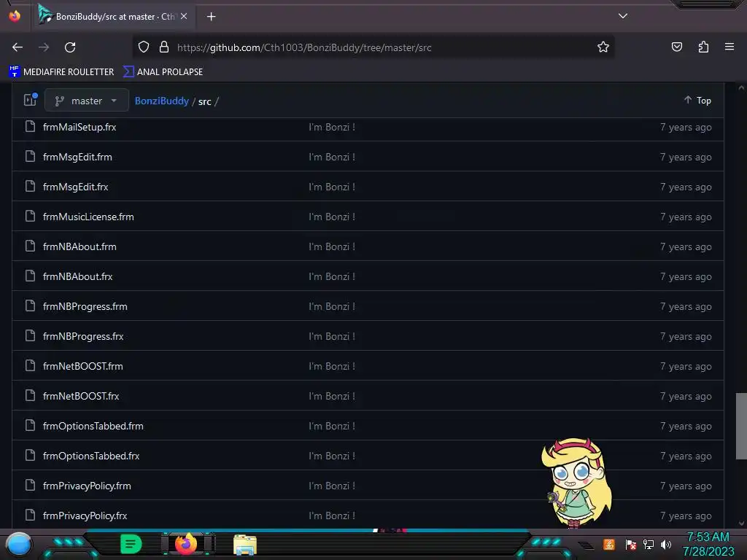747x560 pixels.
Task: Open the Firefox hamburger menu
Action: (x=729, y=47)
